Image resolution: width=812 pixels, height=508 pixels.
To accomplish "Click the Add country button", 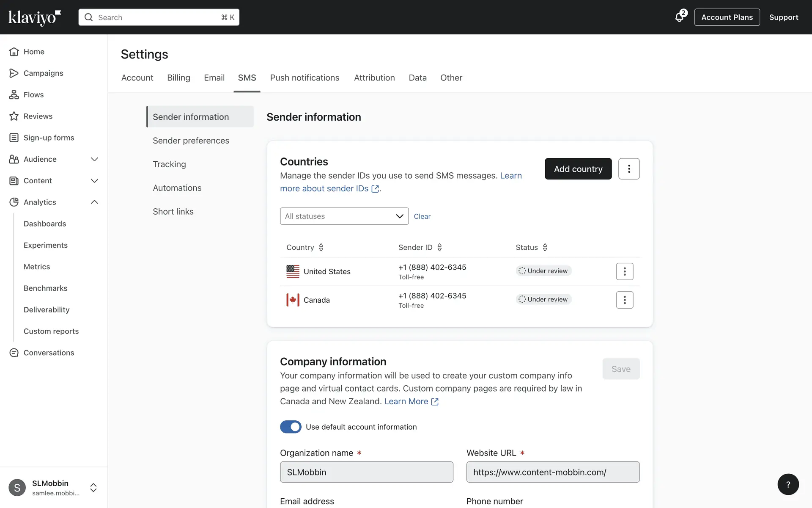I will 578,169.
